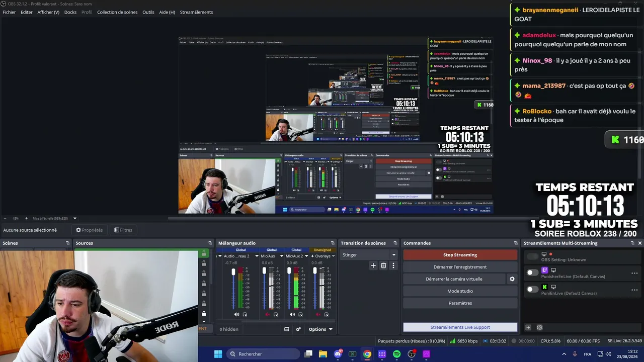Click Démarrer la caméra virtuelle
The image size is (644, 362).
454,279
